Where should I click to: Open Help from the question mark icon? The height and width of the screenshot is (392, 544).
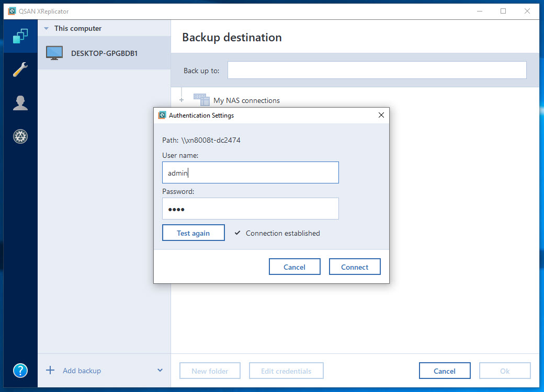pos(20,371)
